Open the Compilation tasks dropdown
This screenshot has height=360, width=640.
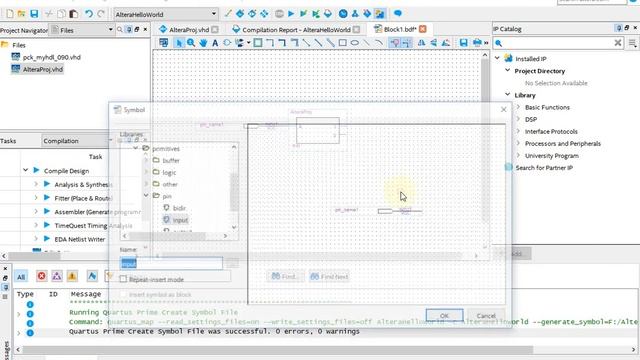[110, 140]
